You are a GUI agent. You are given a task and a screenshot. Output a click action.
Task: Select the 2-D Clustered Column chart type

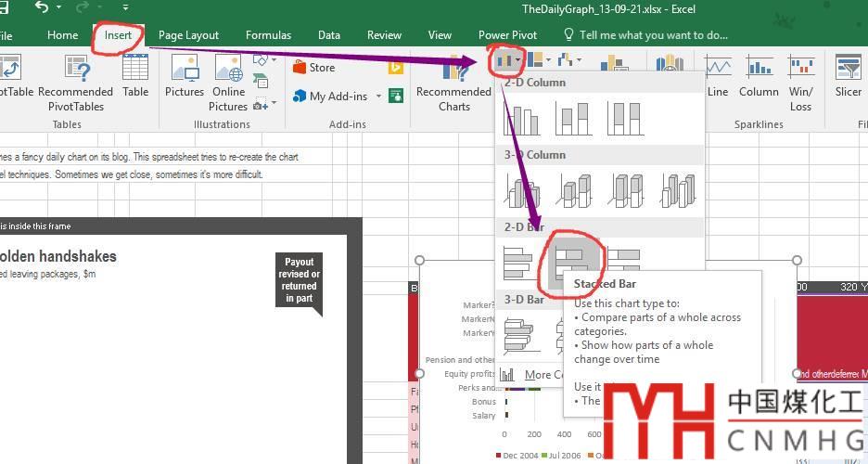tap(521, 119)
